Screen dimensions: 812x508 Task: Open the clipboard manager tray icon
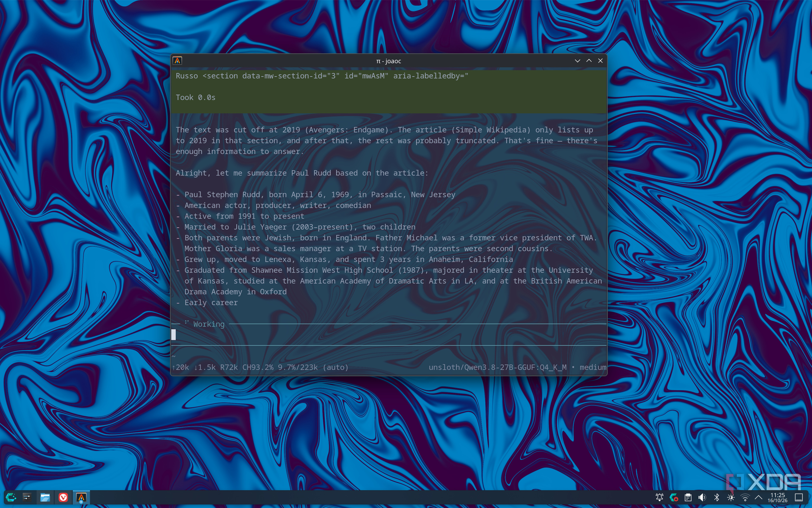click(x=688, y=497)
